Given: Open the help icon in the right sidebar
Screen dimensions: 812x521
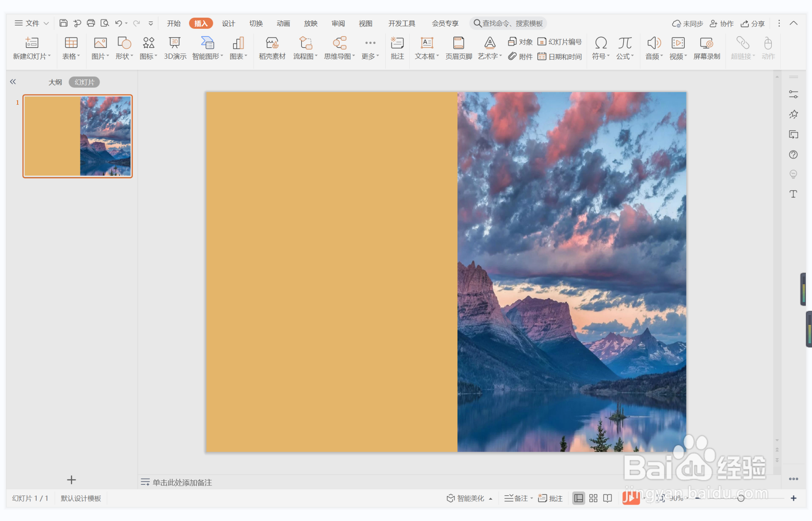Looking at the screenshot, I should [793, 154].
